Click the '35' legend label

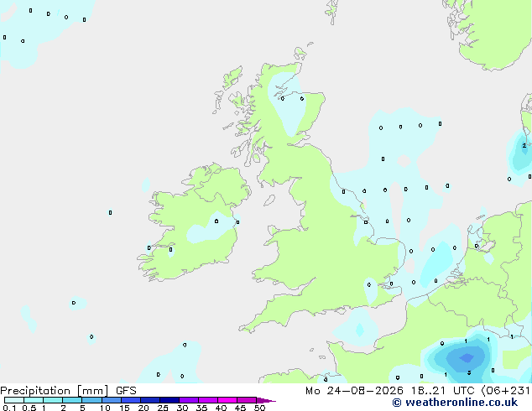point(201,408)
